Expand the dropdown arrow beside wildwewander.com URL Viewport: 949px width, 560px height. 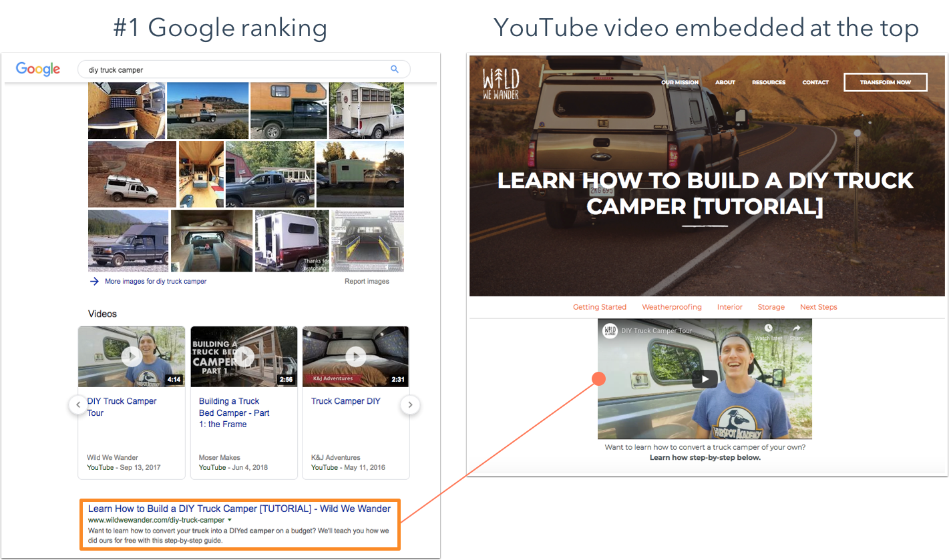[230, 520]
